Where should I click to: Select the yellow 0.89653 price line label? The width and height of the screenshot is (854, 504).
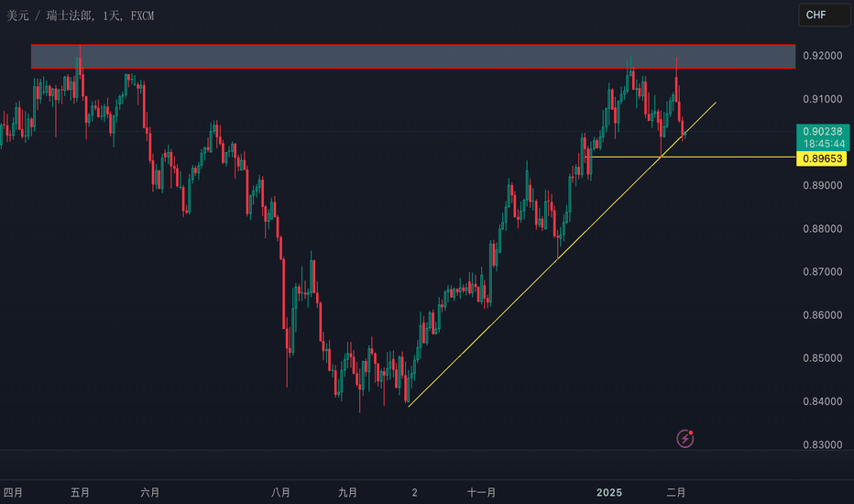point(821,159)
